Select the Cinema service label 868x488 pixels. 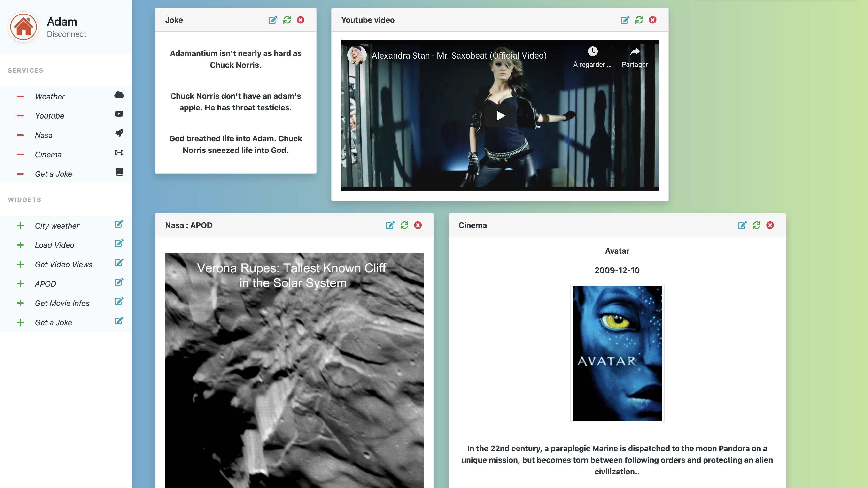pos(48,155)
